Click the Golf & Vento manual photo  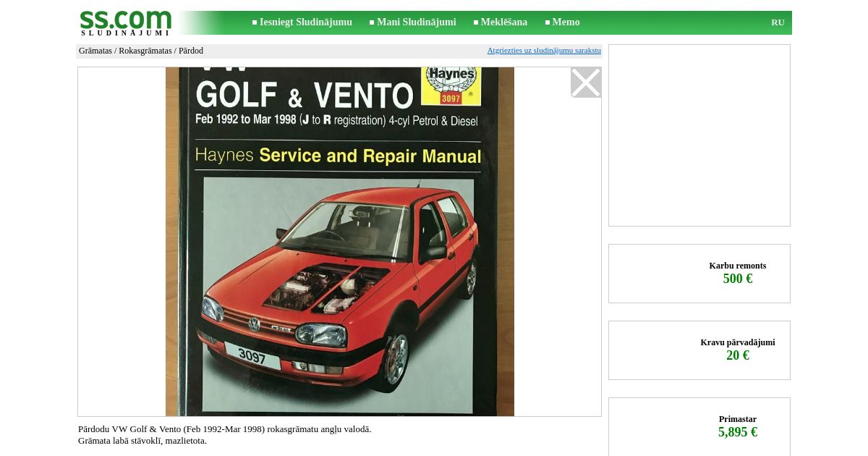pos(340,242)
